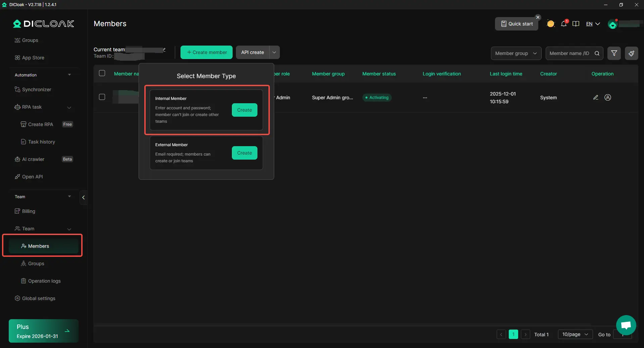
Task: Change the 10/page rows dropdown
Action: 575,335
